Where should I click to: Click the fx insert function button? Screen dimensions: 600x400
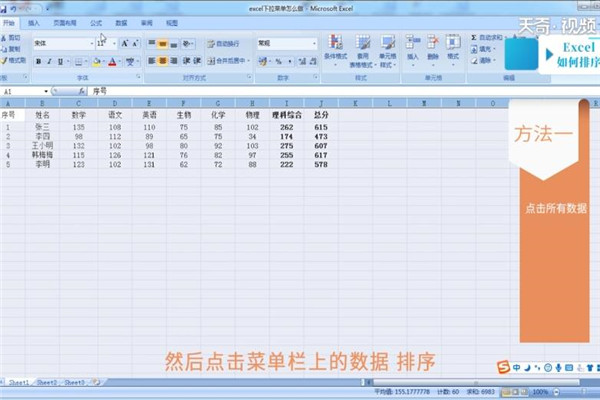(82, 91)
